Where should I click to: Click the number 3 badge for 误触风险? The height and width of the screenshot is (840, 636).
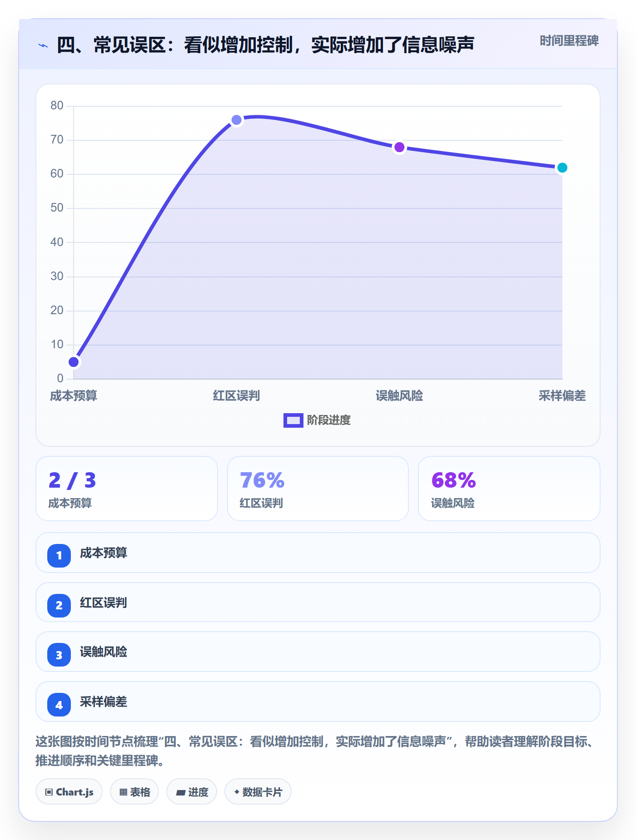coord(59,655)
